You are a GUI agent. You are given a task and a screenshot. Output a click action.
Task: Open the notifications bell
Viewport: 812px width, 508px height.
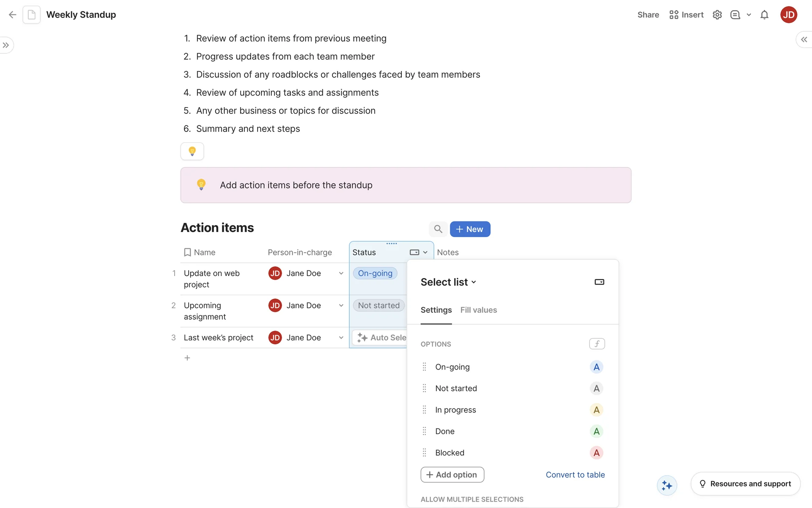pos(764,15)
